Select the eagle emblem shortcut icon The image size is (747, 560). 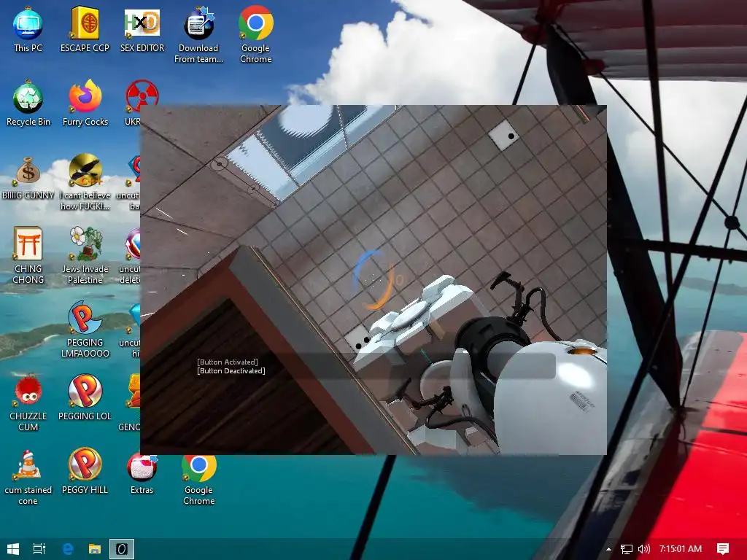(x=85, y=169)
